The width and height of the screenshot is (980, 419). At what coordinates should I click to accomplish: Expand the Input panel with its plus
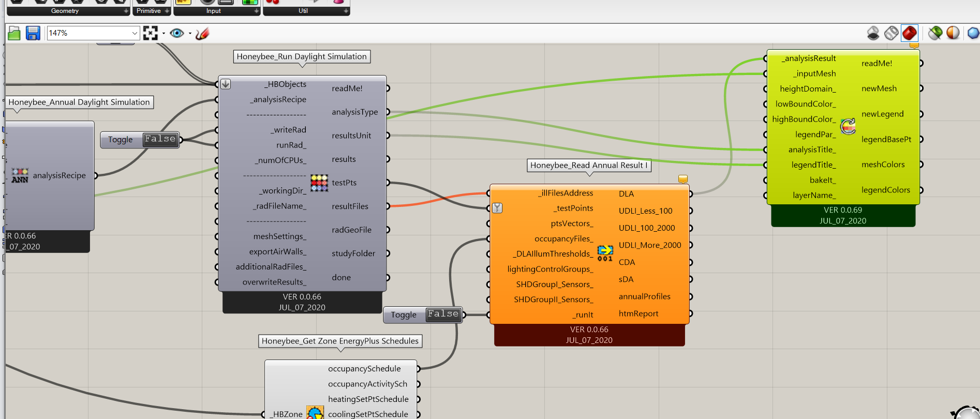pyautogui.click(x=256, y=11)
